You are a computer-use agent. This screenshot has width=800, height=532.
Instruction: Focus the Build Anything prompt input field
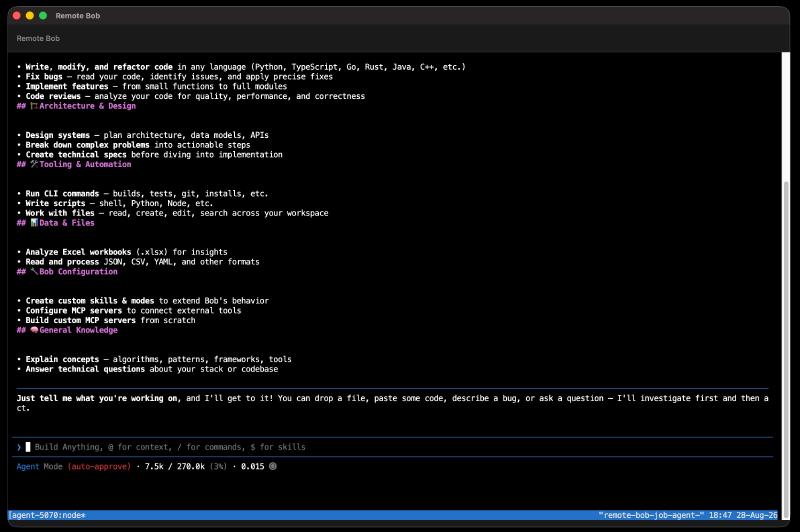coord(393,447)
